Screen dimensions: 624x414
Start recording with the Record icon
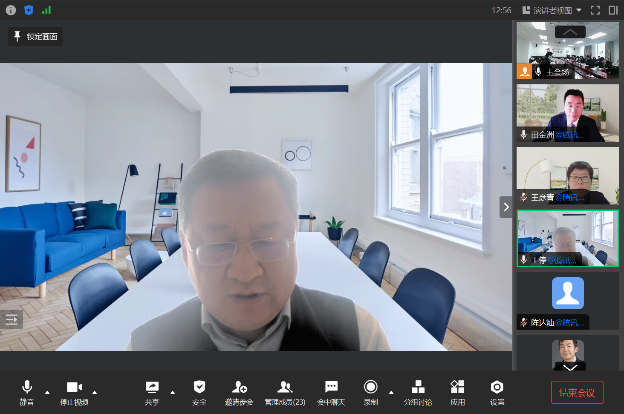370,387
